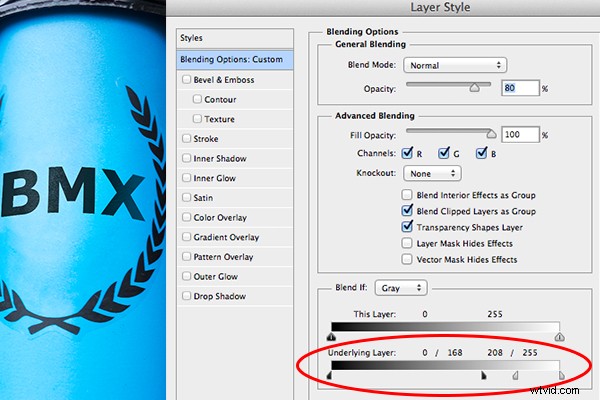This screenshot has width=600, height=400.
Task: Click Underlying Layer white handle at 255
Action: [x=562, y=375]
